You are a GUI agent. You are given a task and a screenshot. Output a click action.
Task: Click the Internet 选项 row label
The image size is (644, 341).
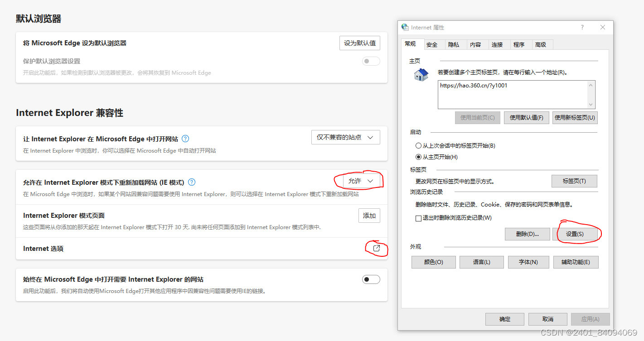point(43,249)
